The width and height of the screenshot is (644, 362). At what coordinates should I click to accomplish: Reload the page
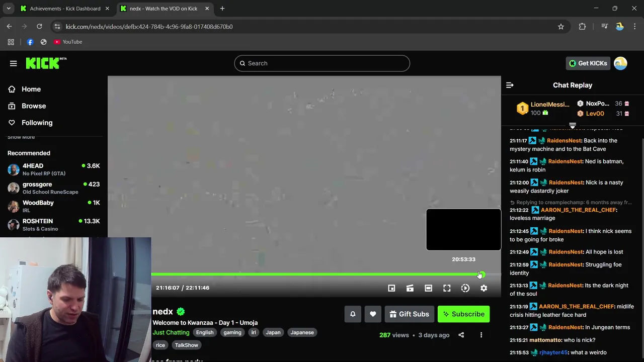click(x=39, y=27)
